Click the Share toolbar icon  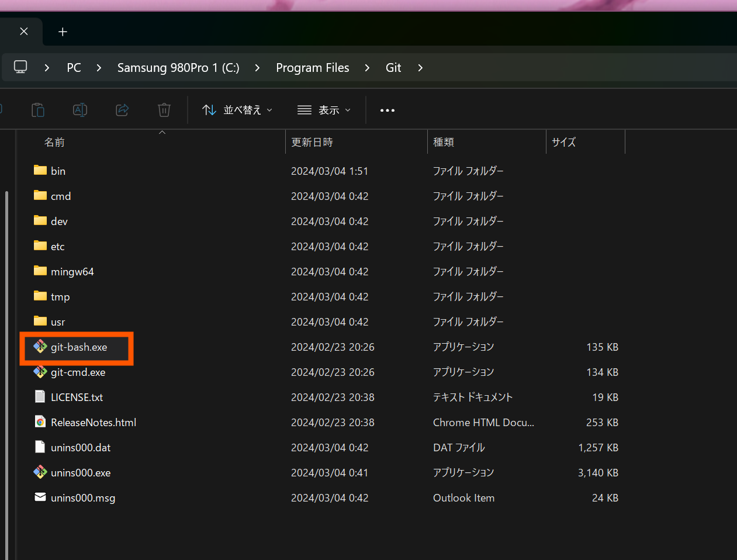pos(122,110)
